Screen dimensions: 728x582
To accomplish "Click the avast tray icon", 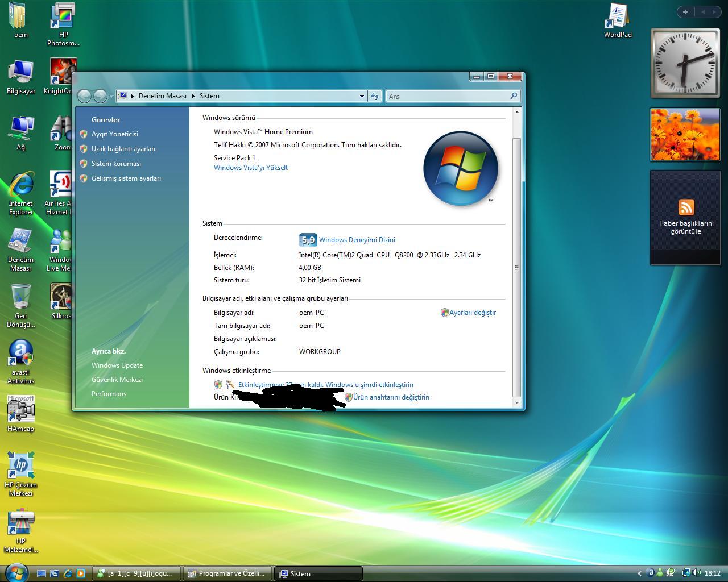I will [x=651, y=573].
